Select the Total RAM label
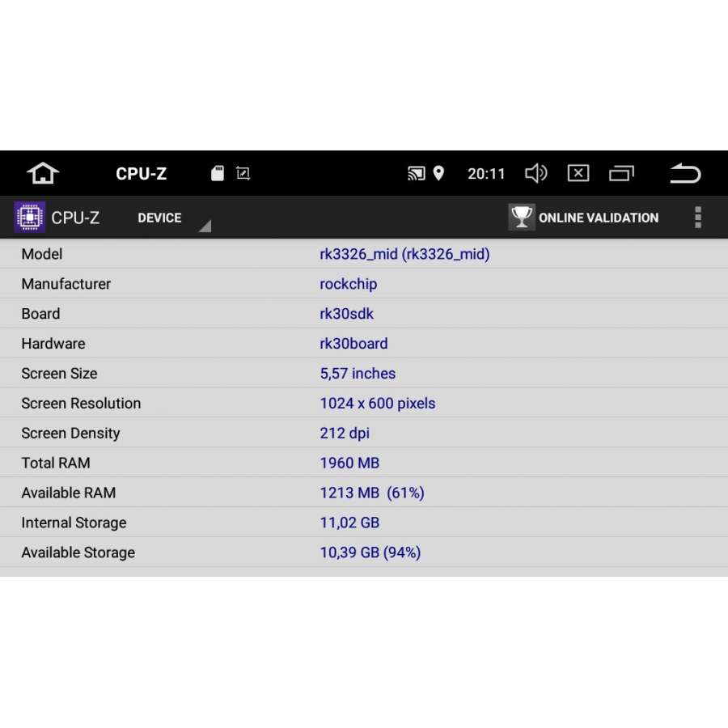Viewport: 728px width, 728px height. 56,463
